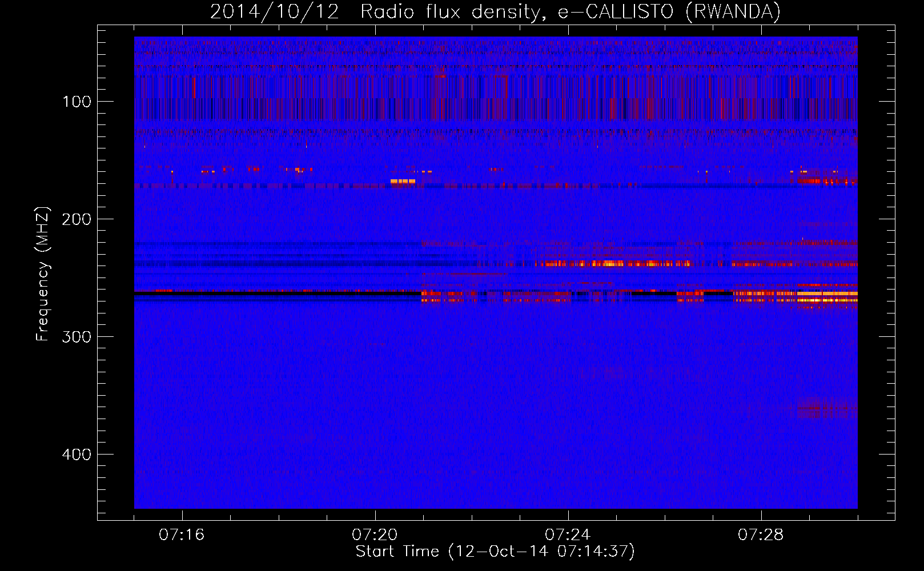This screenshot has width=924, height=571.
Task: Select the date '2014/10/12' in title
Action: pyautogui.click(x=275, y=12)
